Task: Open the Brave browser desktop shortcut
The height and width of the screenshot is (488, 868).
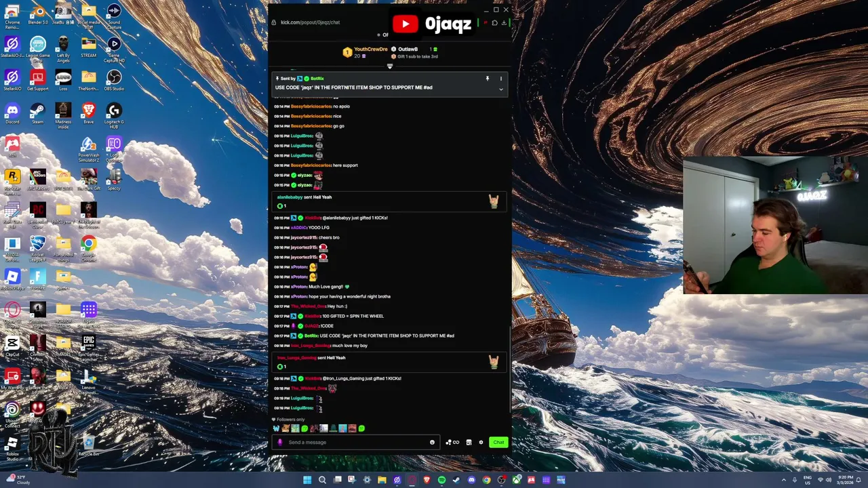Action: 88,113
